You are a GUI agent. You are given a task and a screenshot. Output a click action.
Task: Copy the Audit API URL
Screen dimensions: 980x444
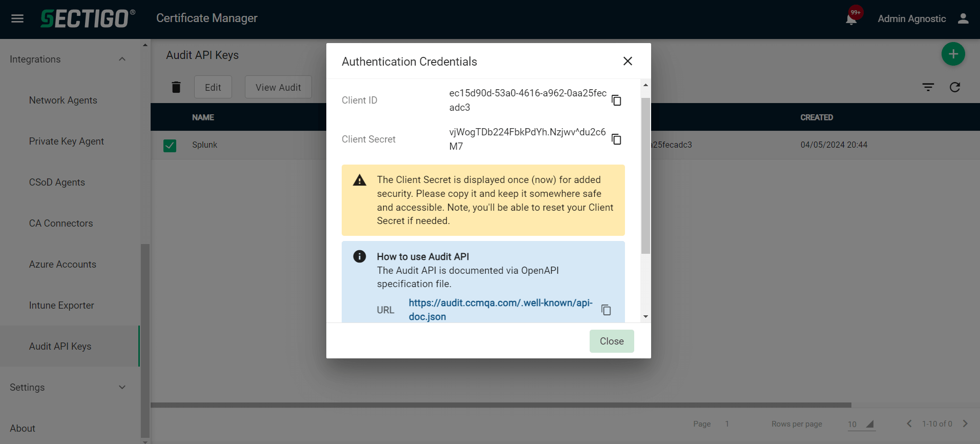tap(606, 310)
